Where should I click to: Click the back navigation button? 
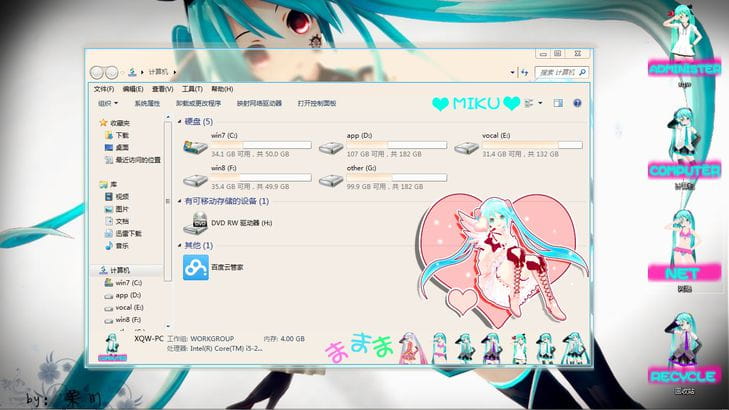[x=97, y=73]
